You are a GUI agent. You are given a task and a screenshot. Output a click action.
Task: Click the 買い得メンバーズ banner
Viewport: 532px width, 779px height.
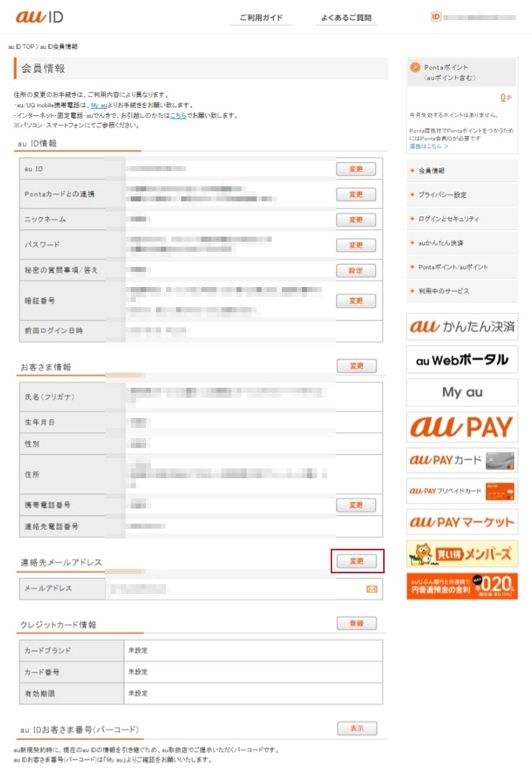(462, 554)
